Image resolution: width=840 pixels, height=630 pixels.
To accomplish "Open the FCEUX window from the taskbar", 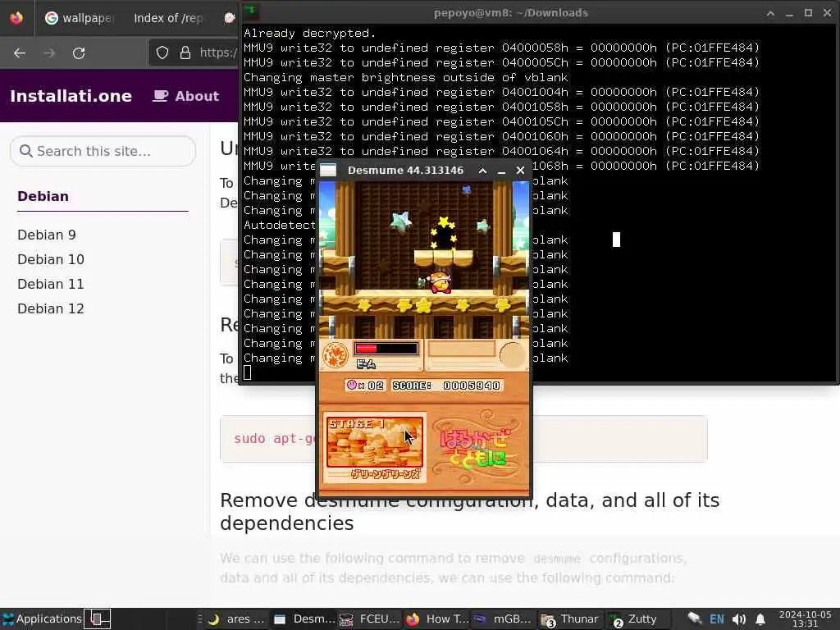I will coord(370,619).
